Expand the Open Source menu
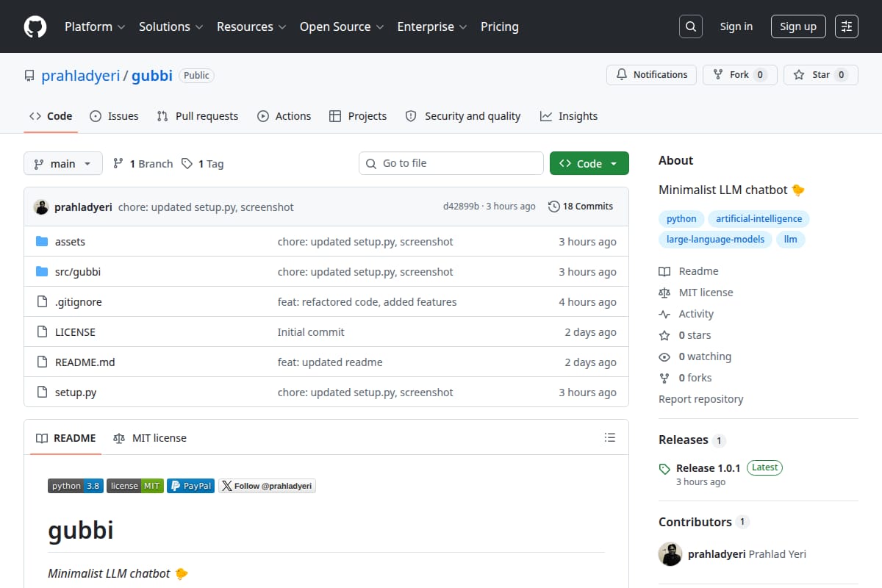 [342, 26]
